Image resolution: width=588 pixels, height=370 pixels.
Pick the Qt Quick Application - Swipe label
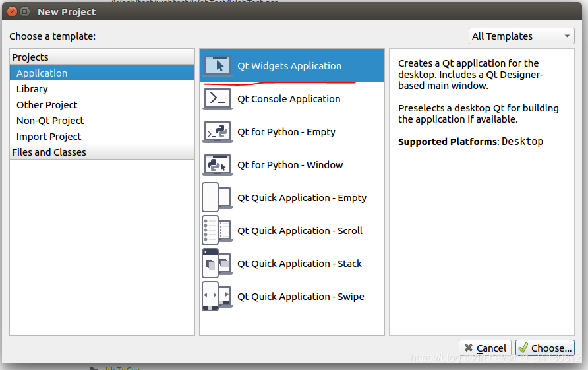[301, 297]
